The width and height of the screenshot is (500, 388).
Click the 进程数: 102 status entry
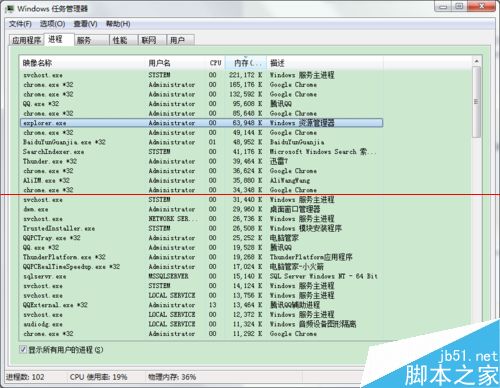pyautogui.click(x=25, y=377)
